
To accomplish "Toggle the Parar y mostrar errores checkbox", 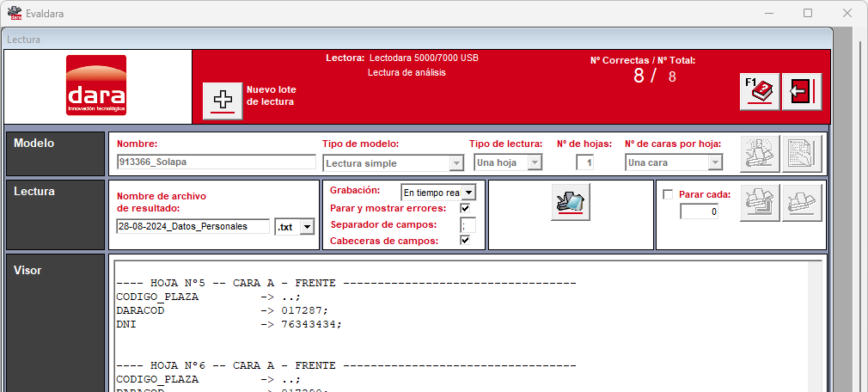I will coord(465,209).
